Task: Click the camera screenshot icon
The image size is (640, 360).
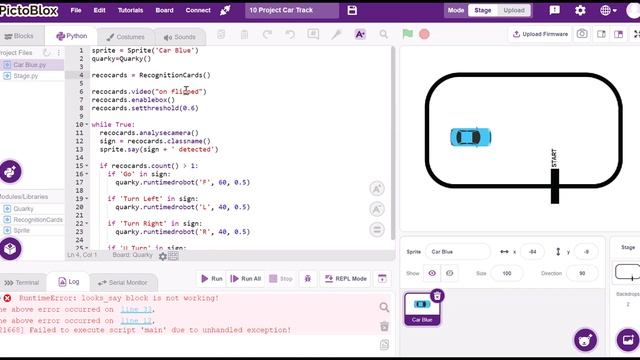Action: click(x=582, y=34)
